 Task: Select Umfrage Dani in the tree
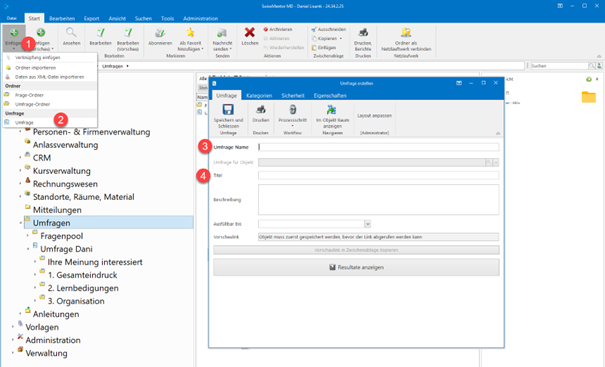66,249
